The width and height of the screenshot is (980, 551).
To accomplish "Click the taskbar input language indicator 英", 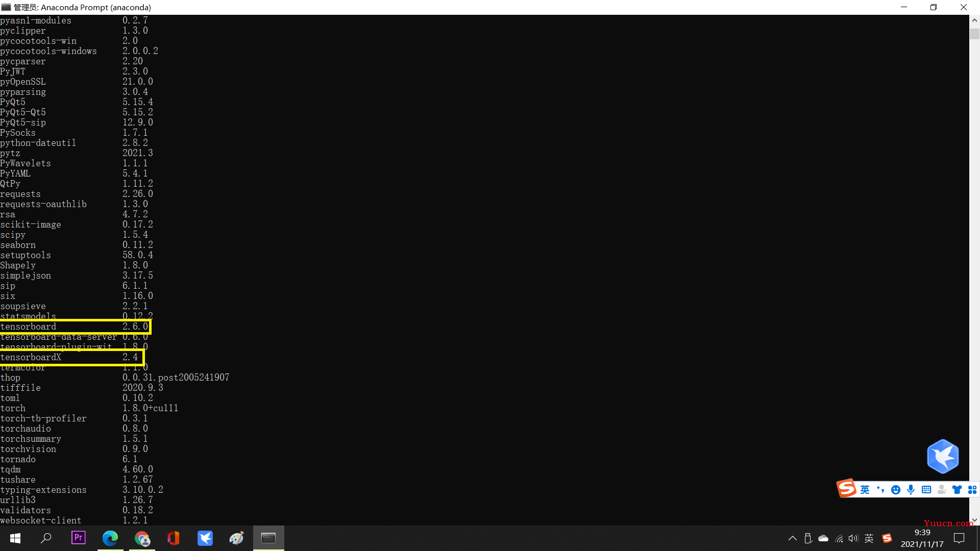I will click(869, 538).
